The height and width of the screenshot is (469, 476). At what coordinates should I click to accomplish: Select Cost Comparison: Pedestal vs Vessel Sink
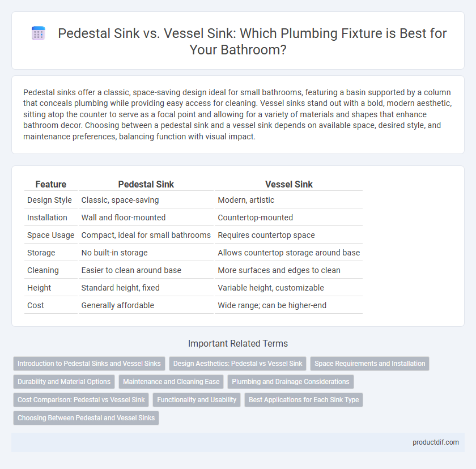pyautogui.click(x=81, y=400)
